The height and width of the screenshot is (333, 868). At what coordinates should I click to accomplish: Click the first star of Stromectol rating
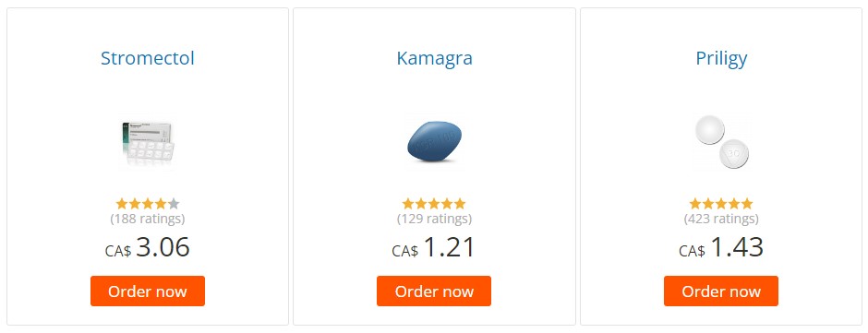(122, 204)
